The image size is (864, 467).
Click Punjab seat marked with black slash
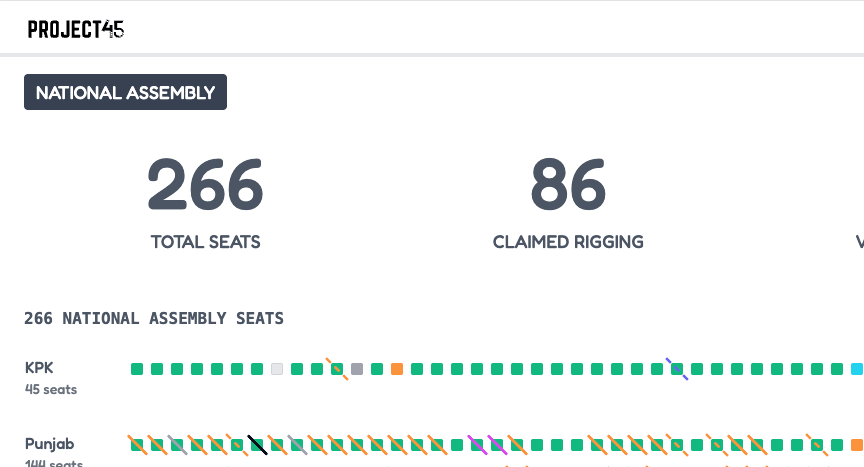pyautogui.click(x=257, y=444)
